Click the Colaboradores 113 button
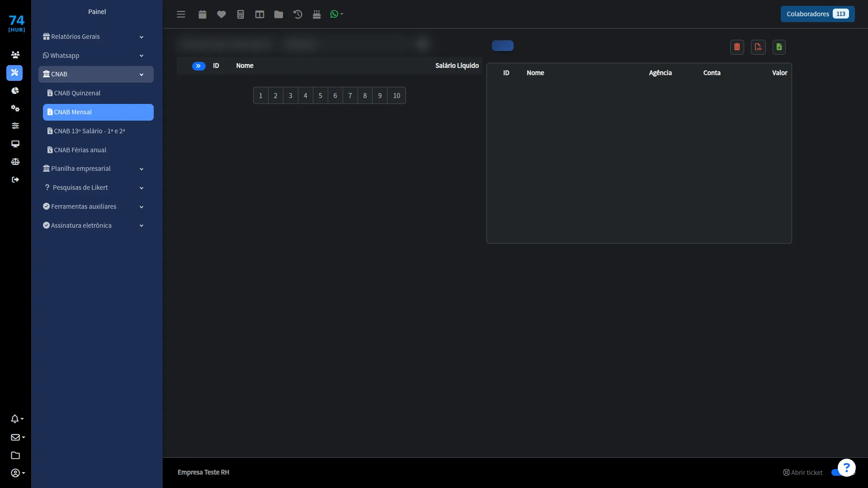This screenshot has width=868, height=488. coord(817,14)
